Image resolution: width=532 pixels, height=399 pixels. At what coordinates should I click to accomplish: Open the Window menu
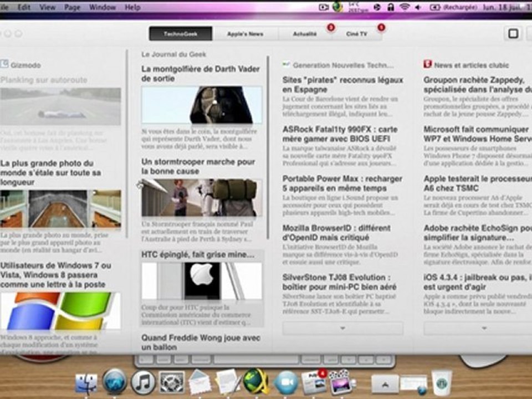pyautogui.click(x=103, y=7)
